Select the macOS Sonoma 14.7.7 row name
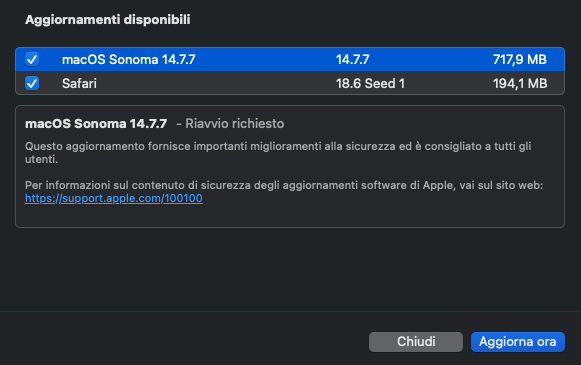Screen dimensions: 581x365 coord(129,60)
